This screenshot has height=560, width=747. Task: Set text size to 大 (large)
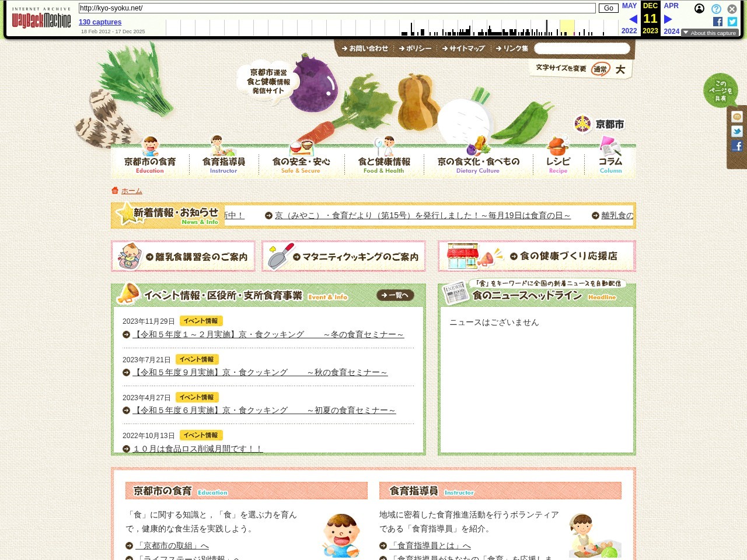(620, 69)
